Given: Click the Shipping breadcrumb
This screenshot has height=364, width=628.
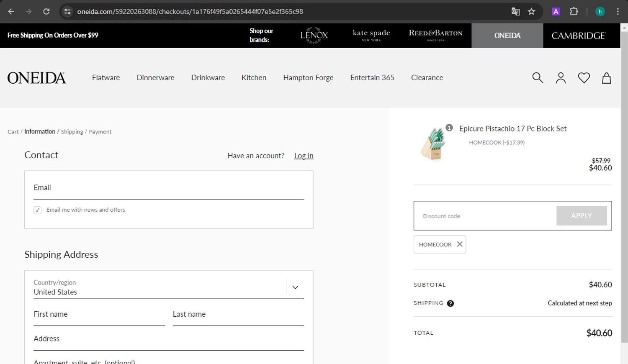Looking at the screenshot, I should (x=72, y=132).
